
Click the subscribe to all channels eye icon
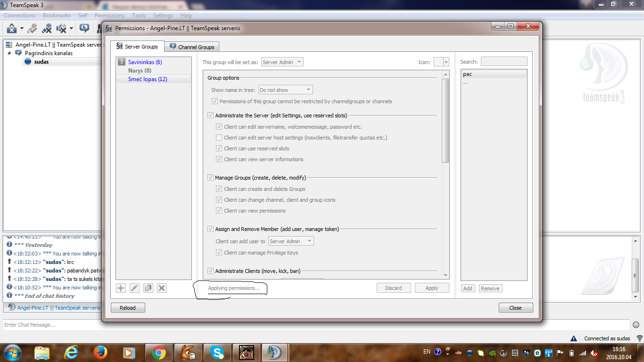click(84, 29)
